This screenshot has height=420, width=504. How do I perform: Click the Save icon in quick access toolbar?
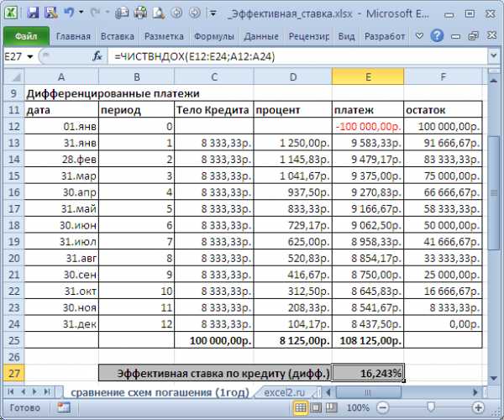tap(33, 13)
